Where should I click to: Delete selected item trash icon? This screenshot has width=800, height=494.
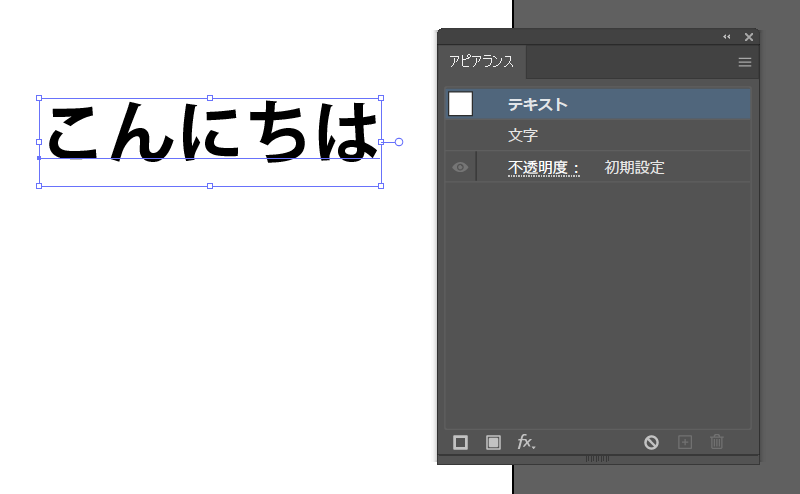point(717,442)
